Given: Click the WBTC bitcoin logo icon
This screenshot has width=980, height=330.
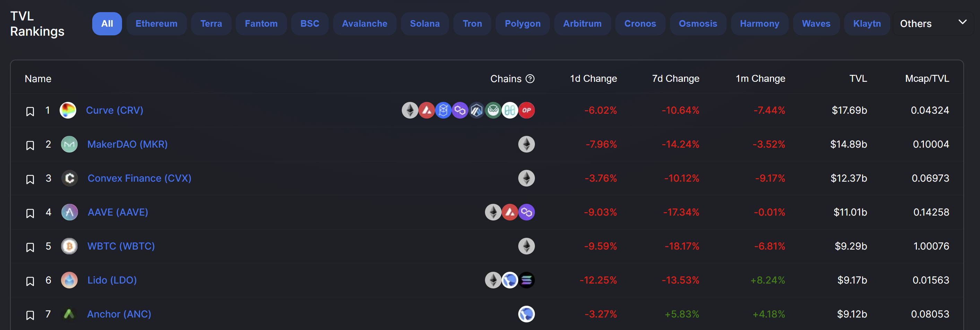Looking at the screenshot, I should (x=69, y=246).
